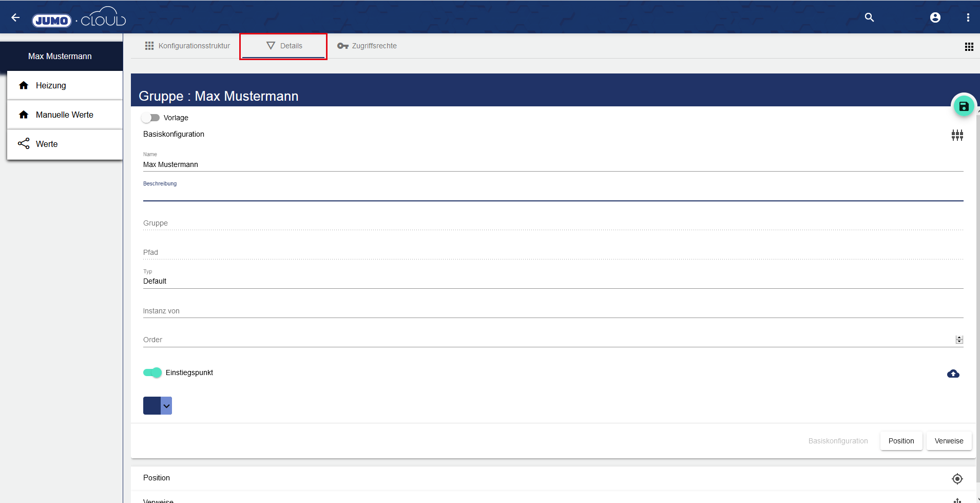The width and height of the screenshot is (980, 503).
Task: Click the Basiskonfiguration sliders icon
Action: point(957,135)
